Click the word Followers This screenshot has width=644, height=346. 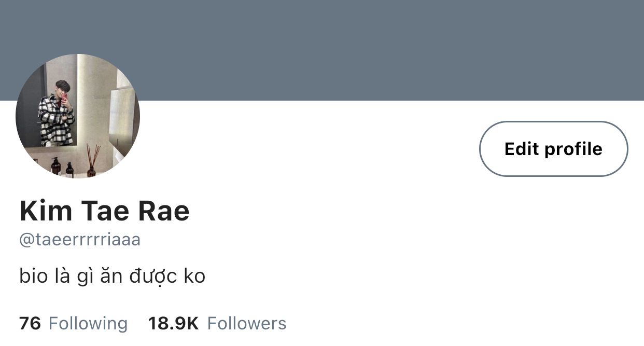click(x=247, y=324)
